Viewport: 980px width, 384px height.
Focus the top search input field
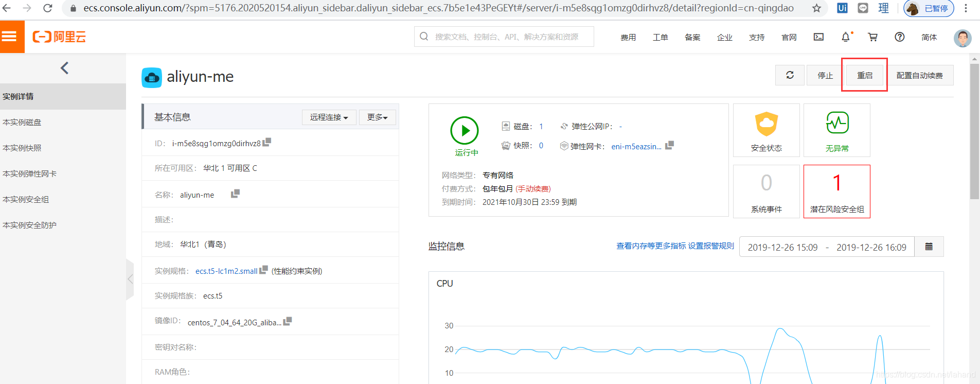pos(504,37)
